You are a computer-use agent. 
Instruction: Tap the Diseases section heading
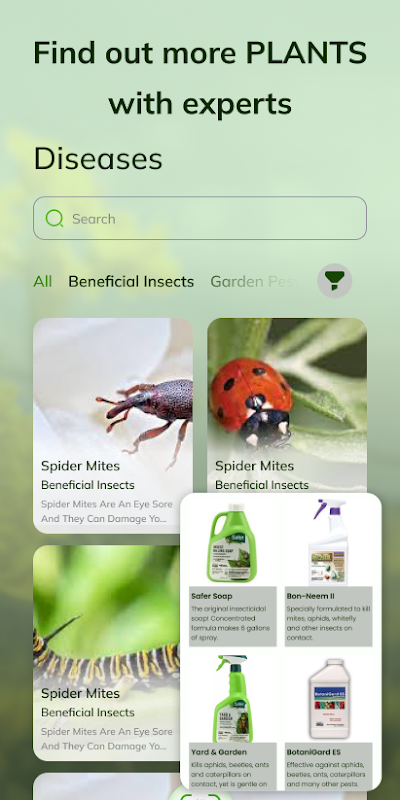98,159
